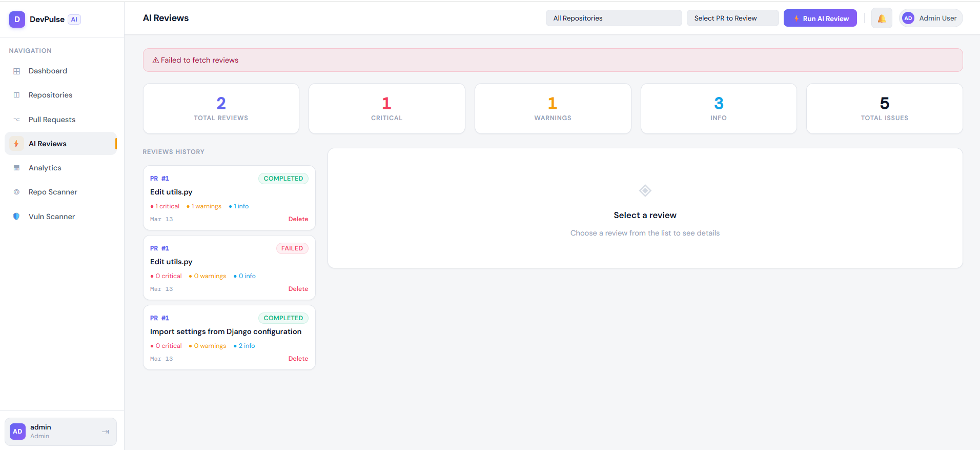
Task: Open notifications bell
Action: [x=882, y=18]
